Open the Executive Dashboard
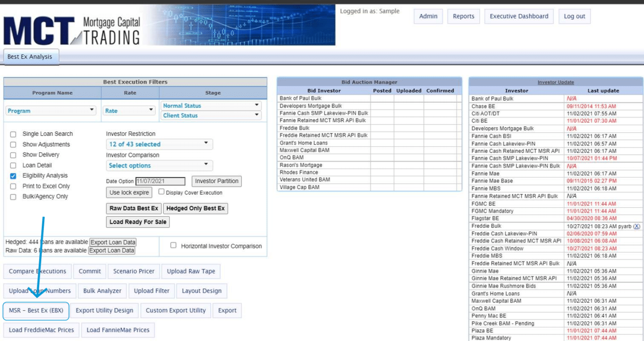Image resolution: width=644 pixels, height=341 pixels. 519,16
